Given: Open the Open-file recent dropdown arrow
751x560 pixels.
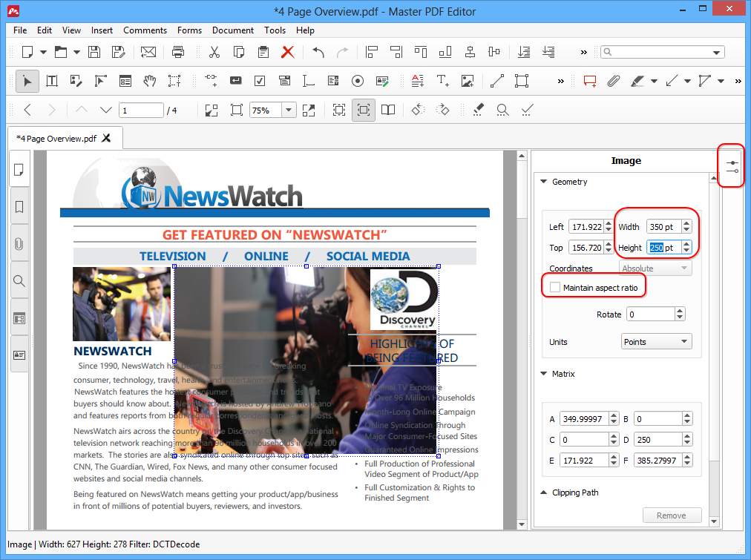Looking at the screenshot, I should click(76, 52).
